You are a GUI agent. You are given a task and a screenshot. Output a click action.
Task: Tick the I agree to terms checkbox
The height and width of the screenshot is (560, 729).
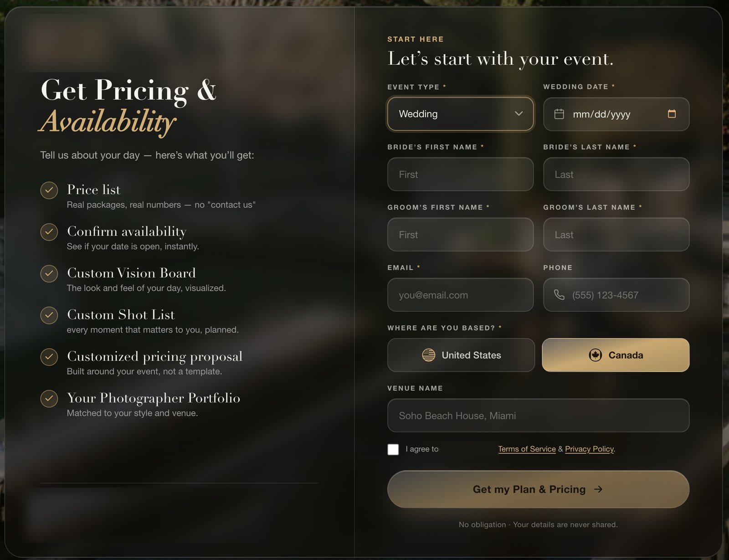coord(393,449)
